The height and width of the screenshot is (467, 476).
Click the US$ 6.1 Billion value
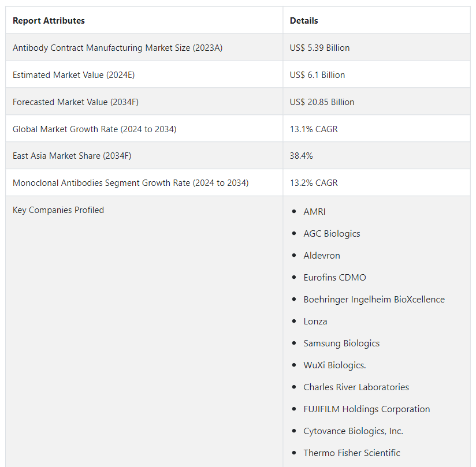(317, 75)
